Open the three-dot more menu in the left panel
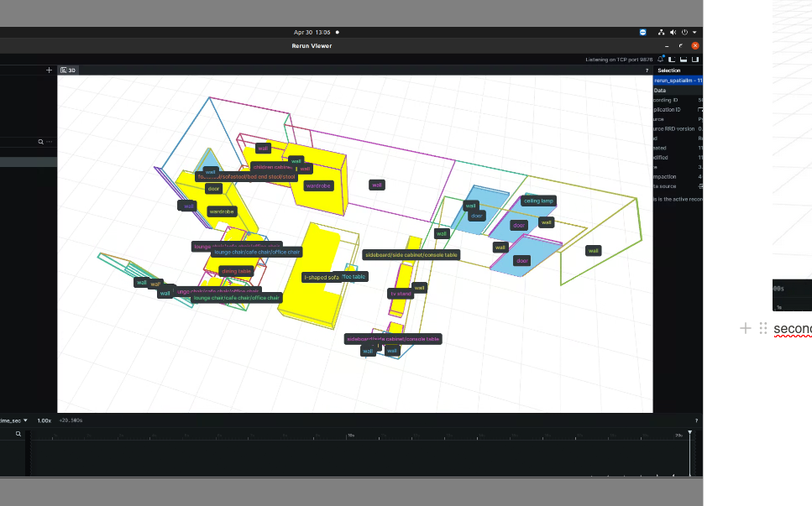Viewport: 812px width, 506px height. [50, 142]
